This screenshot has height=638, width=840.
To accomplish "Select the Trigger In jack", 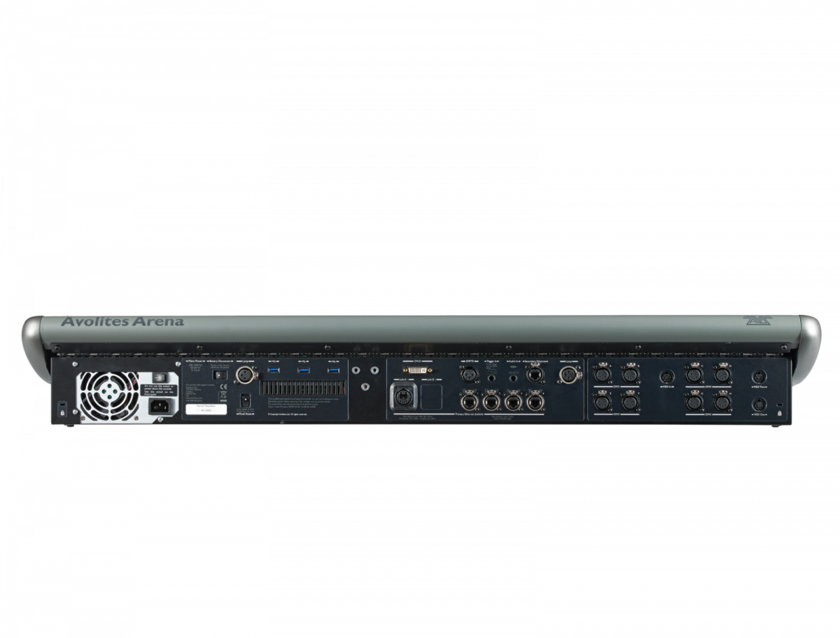I will 492,379.
